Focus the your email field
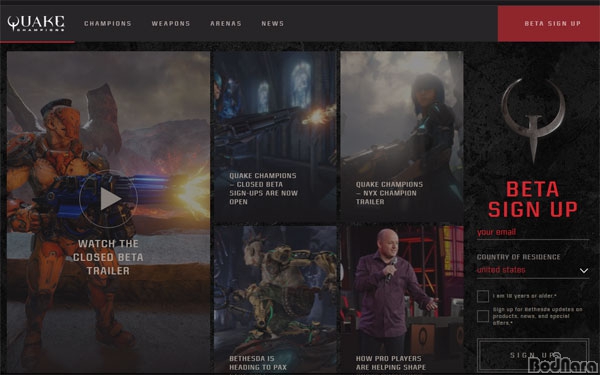 [533, 233]
